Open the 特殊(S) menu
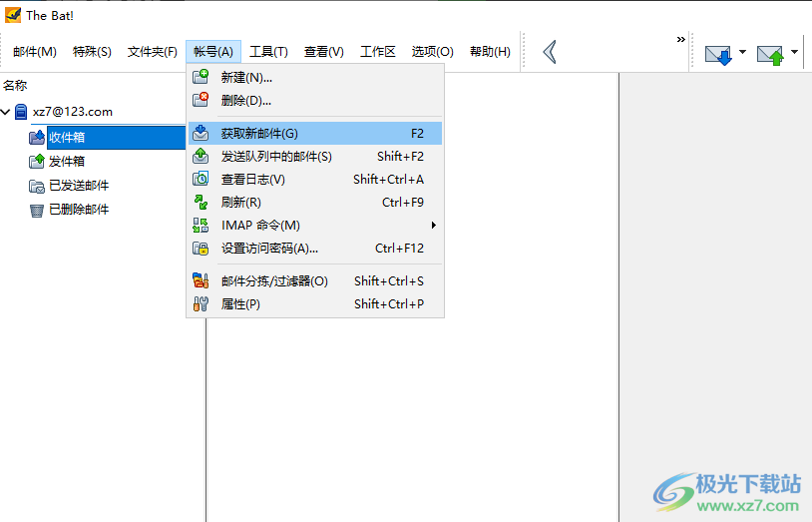Image resolution: width=812 pixels, height=522 pixels. point(92,52)
